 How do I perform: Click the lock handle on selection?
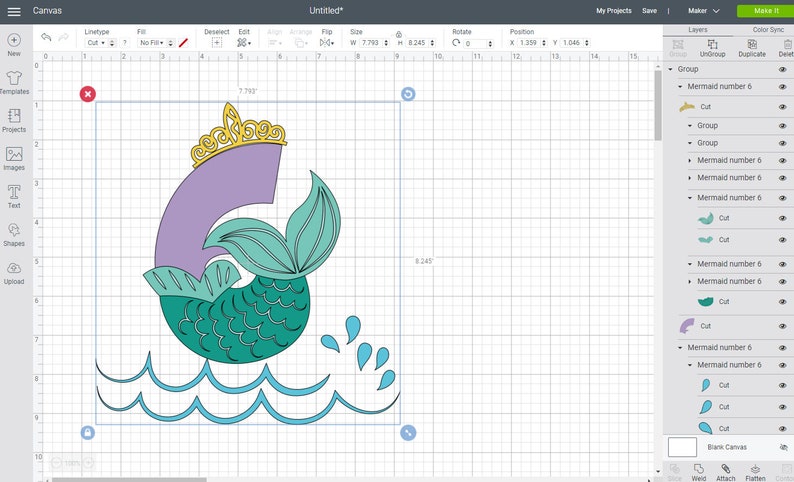[88, 433]
